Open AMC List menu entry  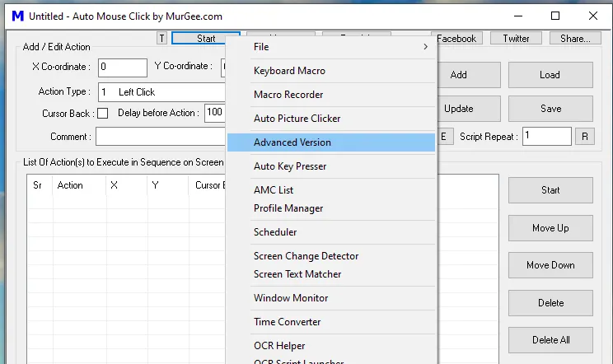point(331,189)
